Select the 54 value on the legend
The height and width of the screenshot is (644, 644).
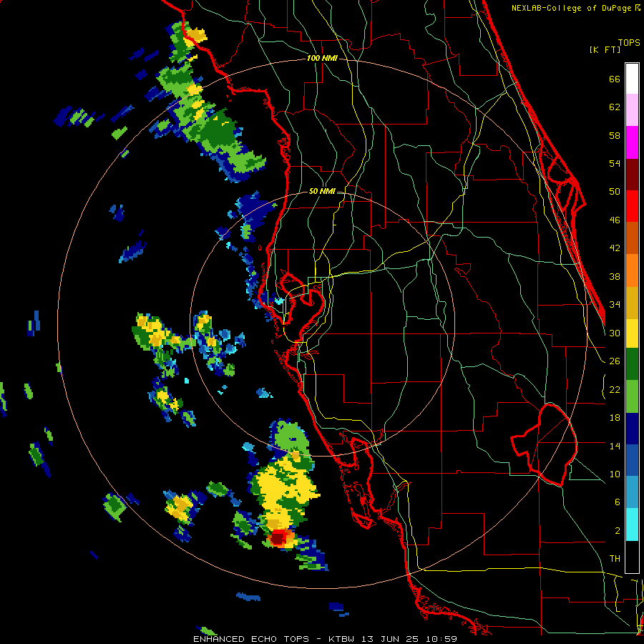click(615, 163)
